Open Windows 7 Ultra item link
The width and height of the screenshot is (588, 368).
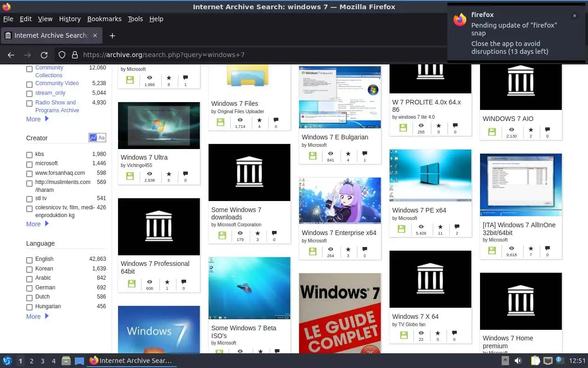144,157
